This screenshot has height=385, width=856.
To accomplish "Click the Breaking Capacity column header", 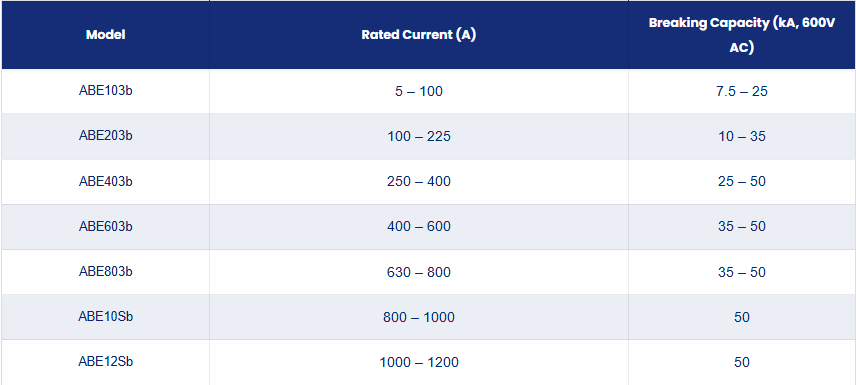I will (742, 35).
